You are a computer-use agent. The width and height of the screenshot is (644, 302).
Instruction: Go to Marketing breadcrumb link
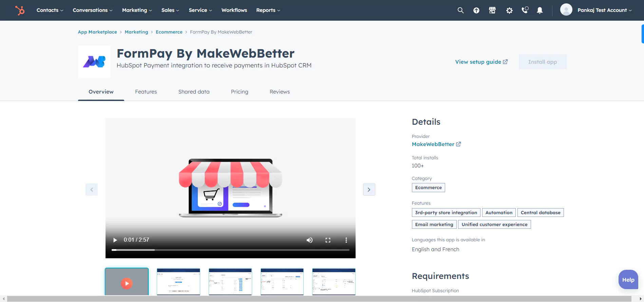click(136, 32)
